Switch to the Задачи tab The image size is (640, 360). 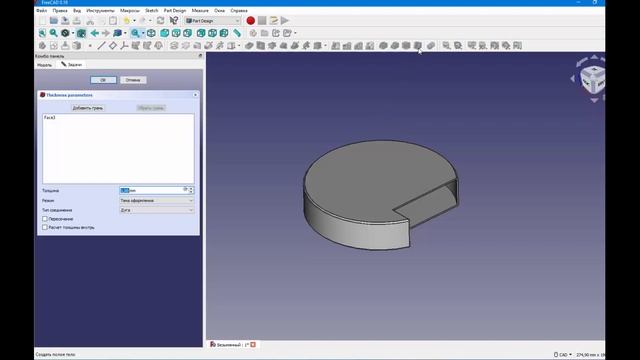(72, 64)
